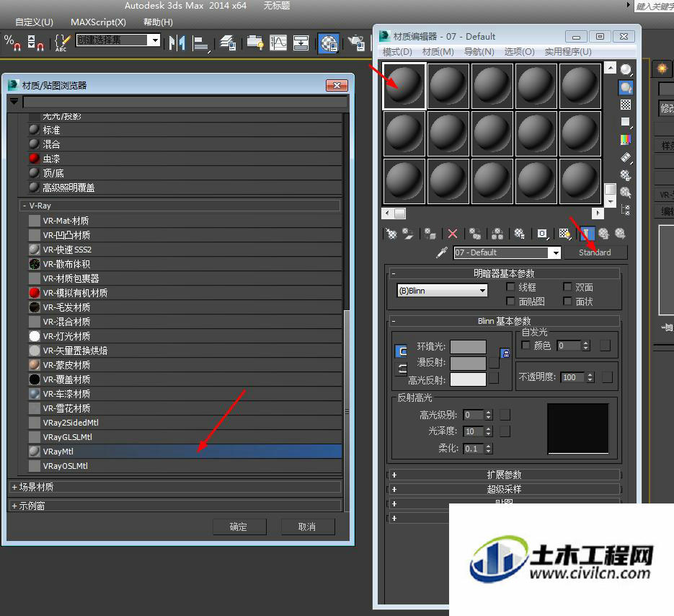Viewport: 674px width, 616px height.
Task: Click Put Material to Scene icon
Action: coord(407,234)
